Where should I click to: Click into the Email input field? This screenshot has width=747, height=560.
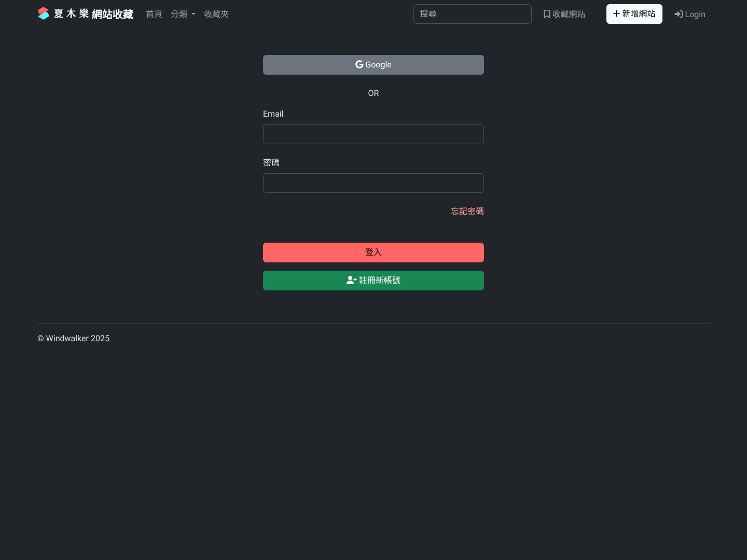(374, 134)
